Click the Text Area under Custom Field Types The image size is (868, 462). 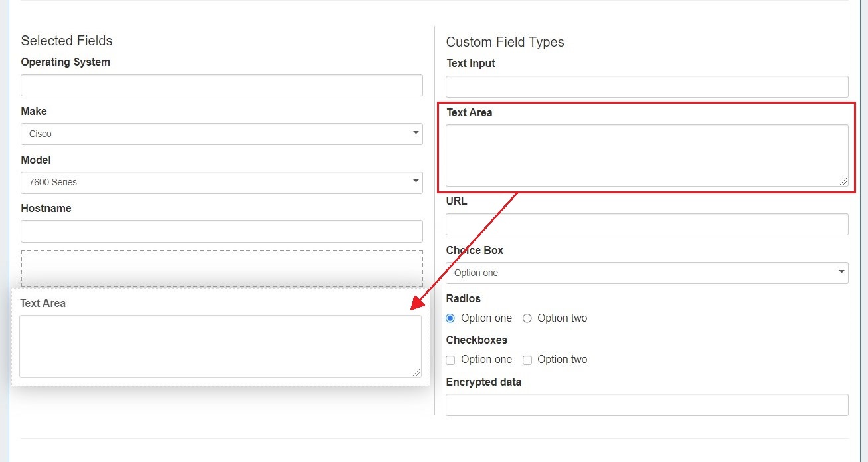coord(646,155)
